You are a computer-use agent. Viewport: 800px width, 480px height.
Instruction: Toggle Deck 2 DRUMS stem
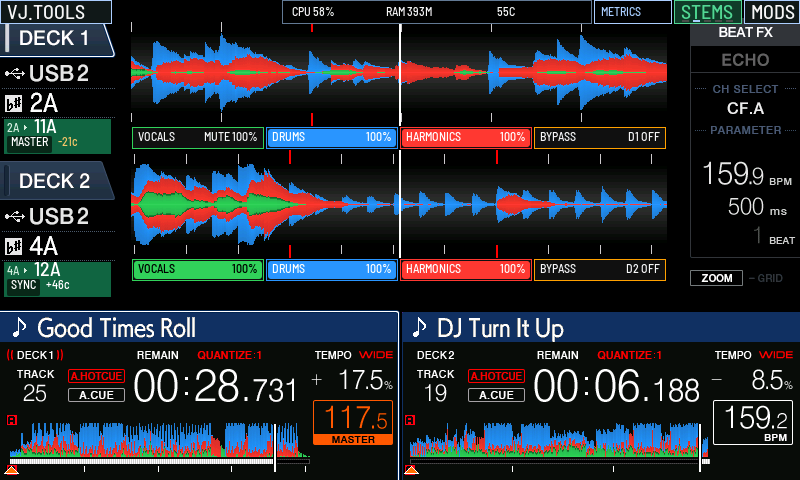point(332,270)
